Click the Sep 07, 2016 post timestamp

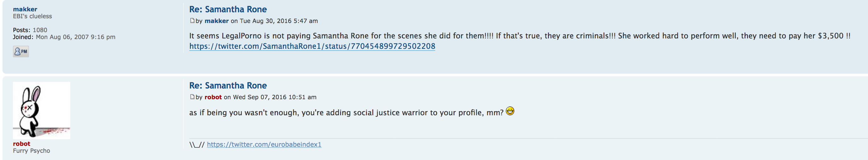coord(275,97)
